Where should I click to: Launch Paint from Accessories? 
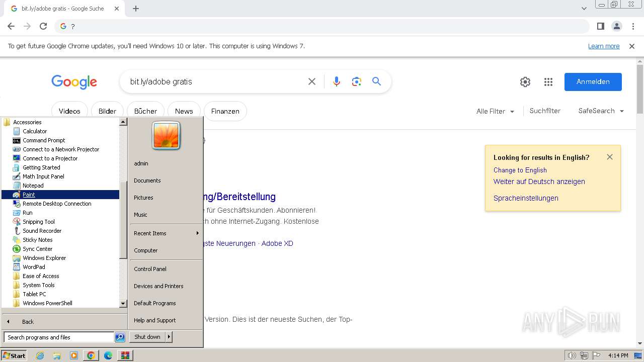click(x=29, y=195)
